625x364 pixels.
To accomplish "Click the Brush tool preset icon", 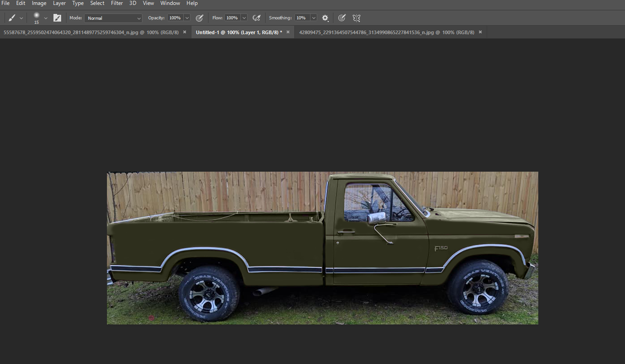I will coord(12,18).
